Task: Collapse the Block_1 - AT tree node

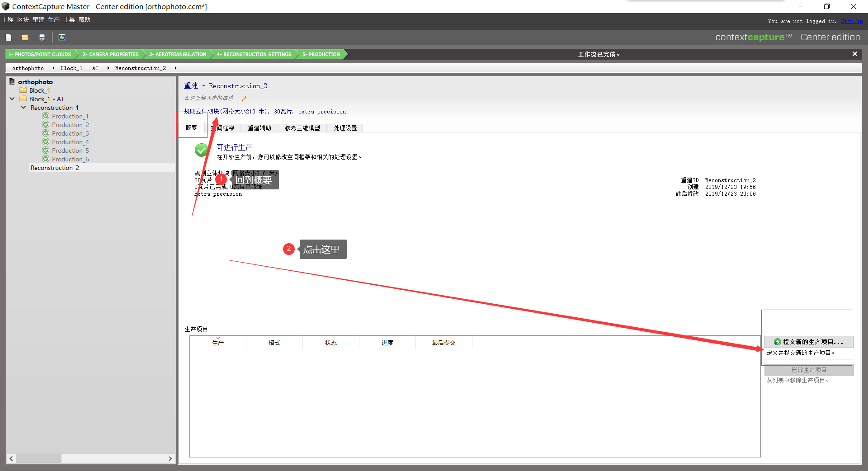Action: tap(12, 99)
